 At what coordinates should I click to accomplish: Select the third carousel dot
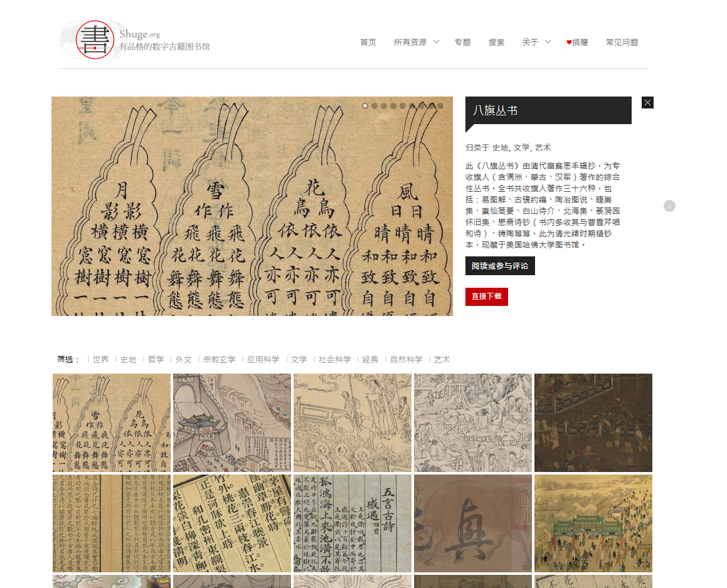pos(384,106)
